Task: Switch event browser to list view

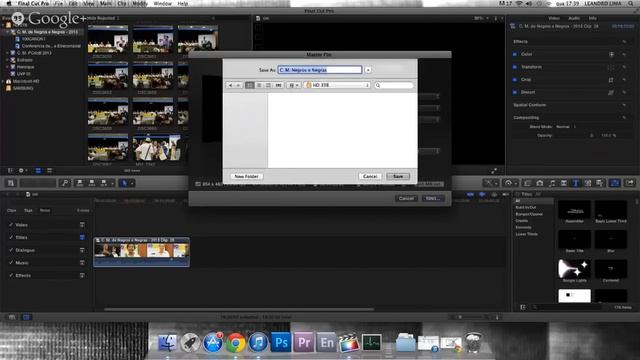Action: coord(49,171)
